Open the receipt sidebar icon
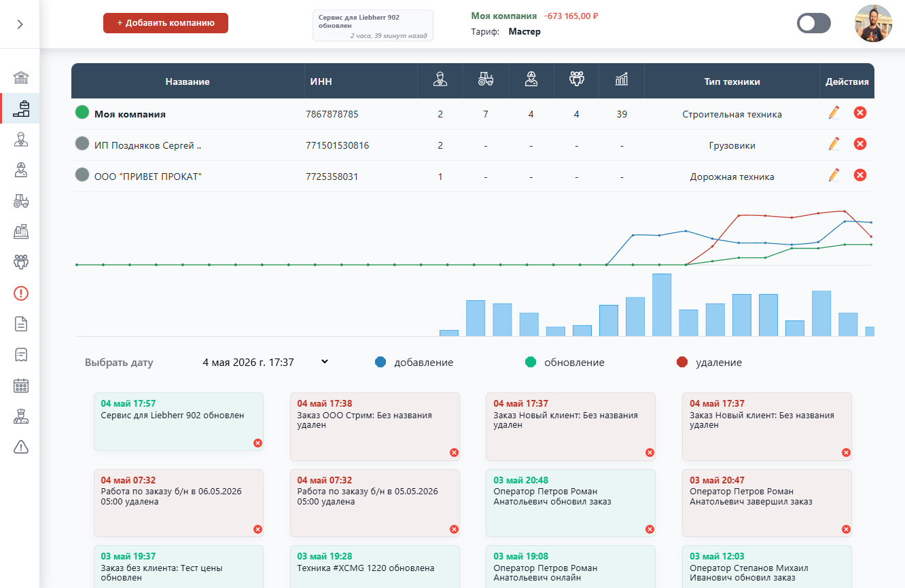The width and height of the screenshot is (905, 588). coord(21,354)
